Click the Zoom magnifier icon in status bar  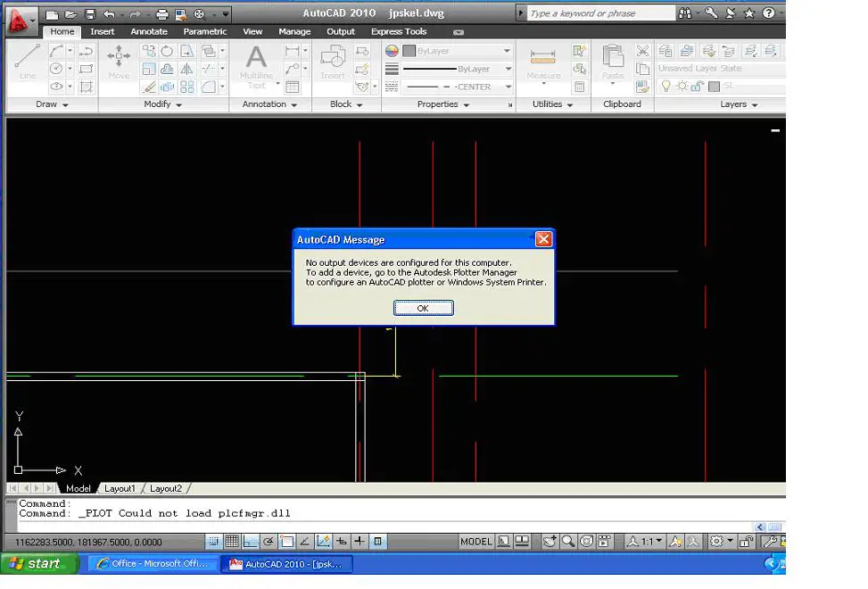point(568,541)
